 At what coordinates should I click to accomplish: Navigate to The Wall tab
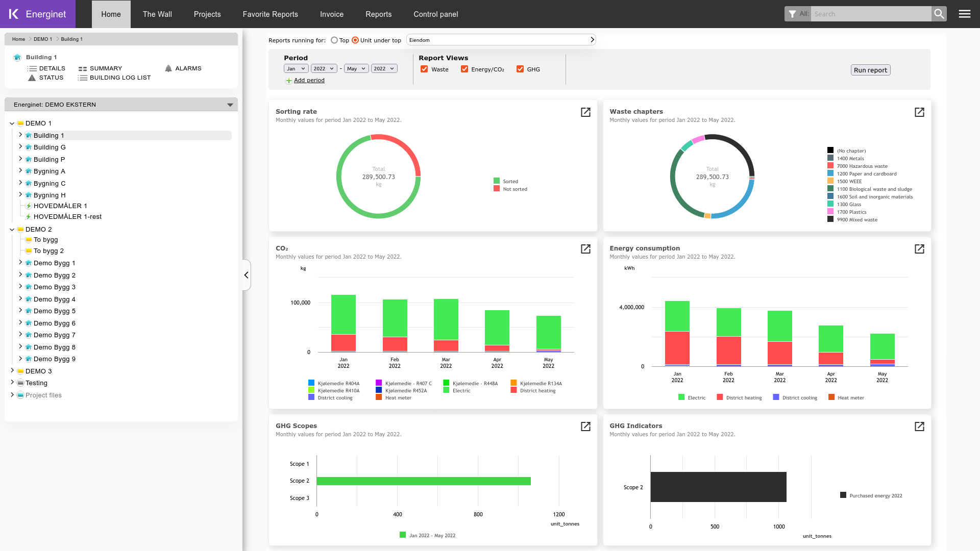(x=158, y=14)
